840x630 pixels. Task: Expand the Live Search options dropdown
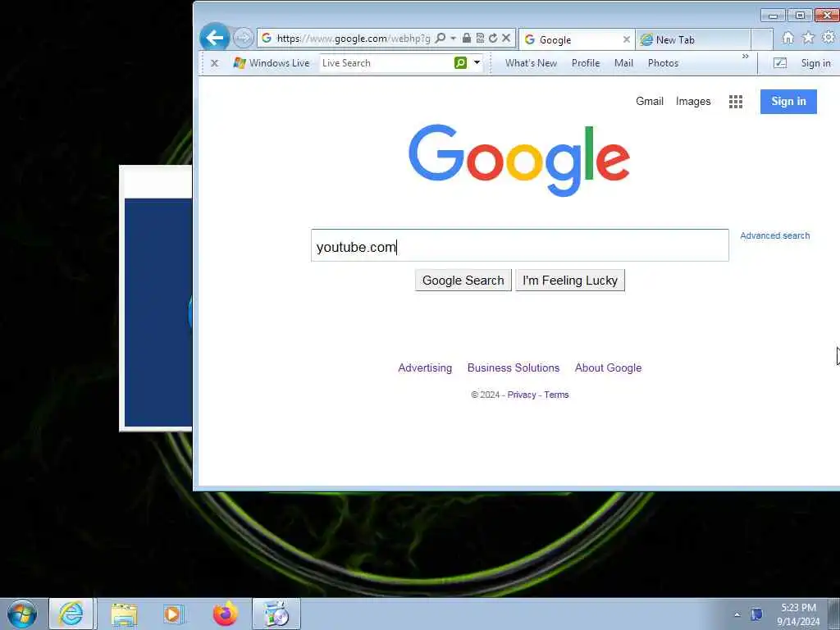point(477,63)
